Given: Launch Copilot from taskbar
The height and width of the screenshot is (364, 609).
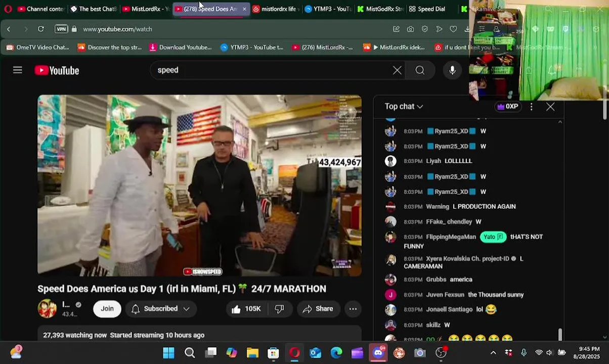Looking at the screenshot, I should [x=232, y=353].
